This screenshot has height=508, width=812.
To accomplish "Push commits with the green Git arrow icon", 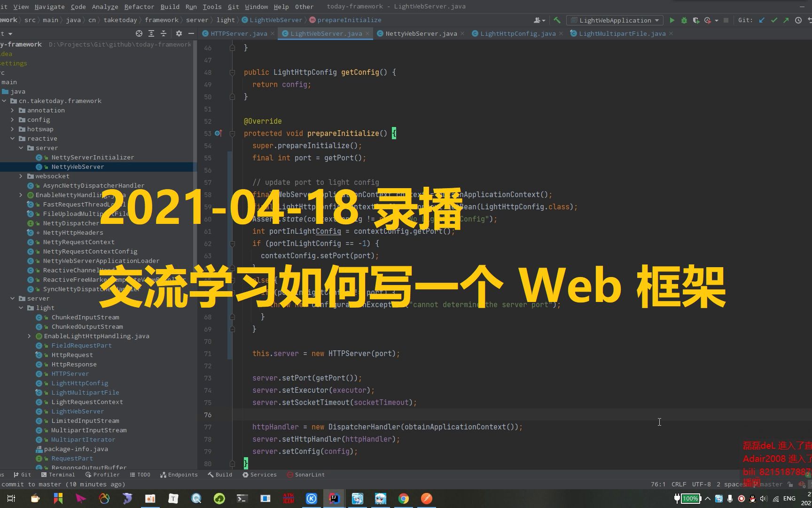I will [x=785, y=20].
